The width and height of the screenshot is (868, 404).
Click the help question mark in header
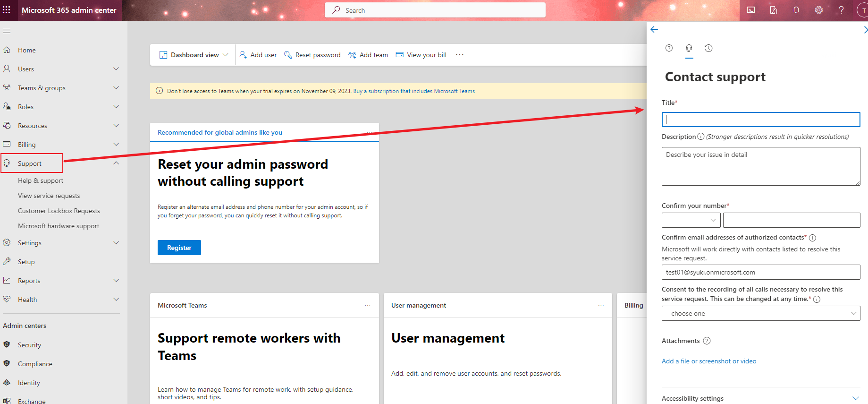[841, 10]
